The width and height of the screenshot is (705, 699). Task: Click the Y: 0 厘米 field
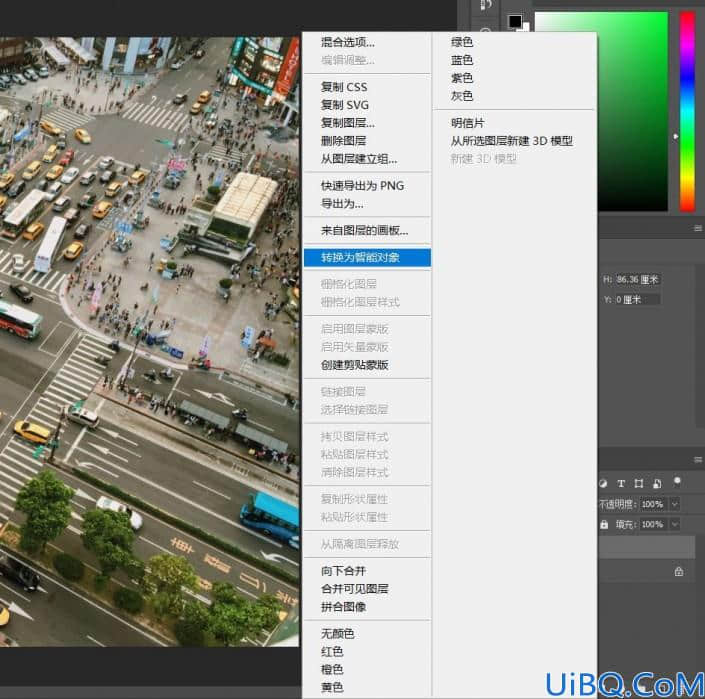click(x=637, y=299)
